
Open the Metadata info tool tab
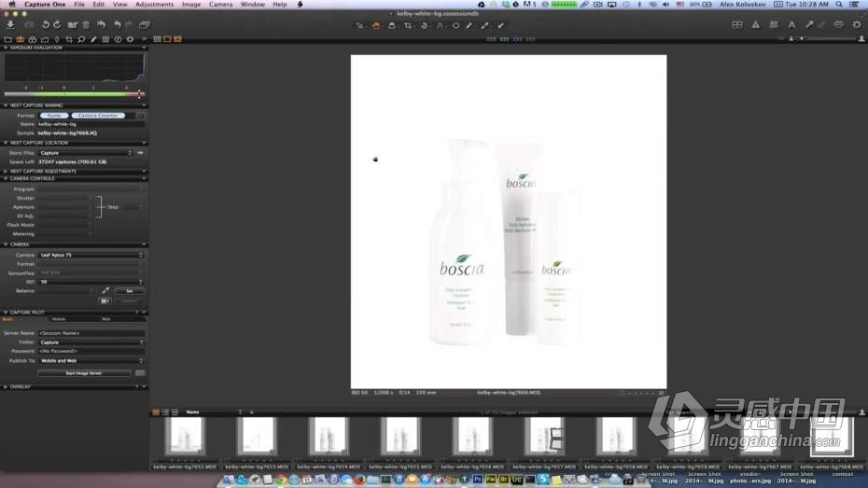[118, 39]
